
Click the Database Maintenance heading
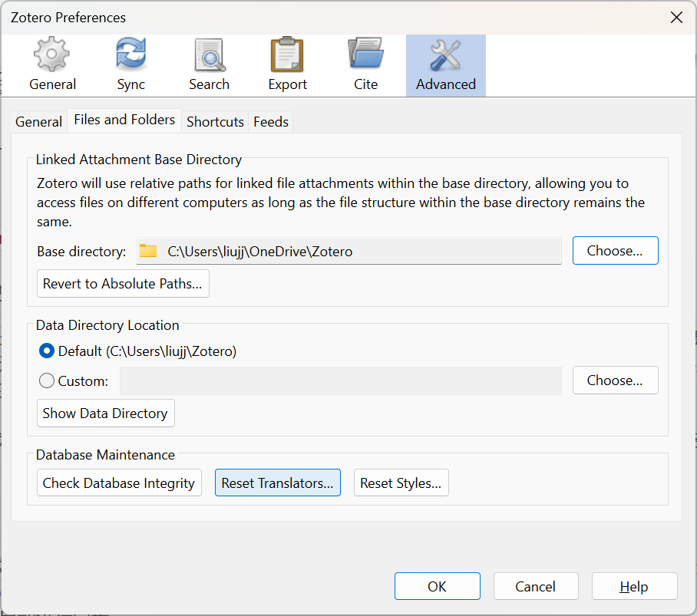click(105, 455)
